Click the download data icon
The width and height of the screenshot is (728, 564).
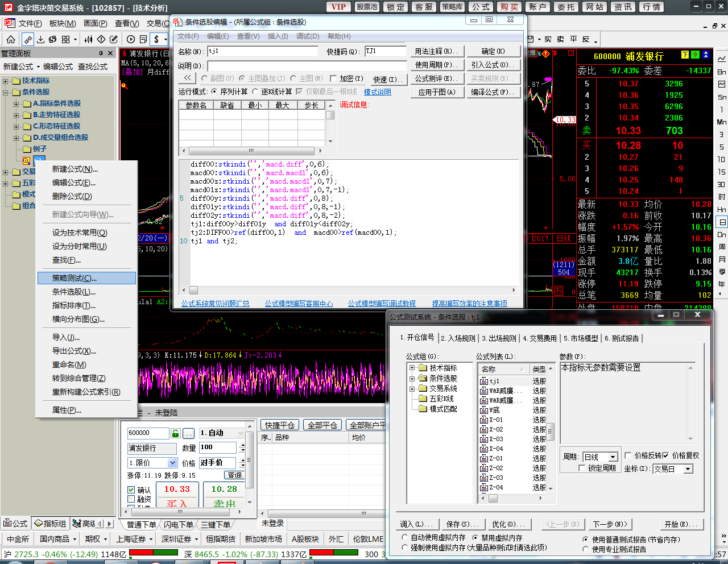40,39
